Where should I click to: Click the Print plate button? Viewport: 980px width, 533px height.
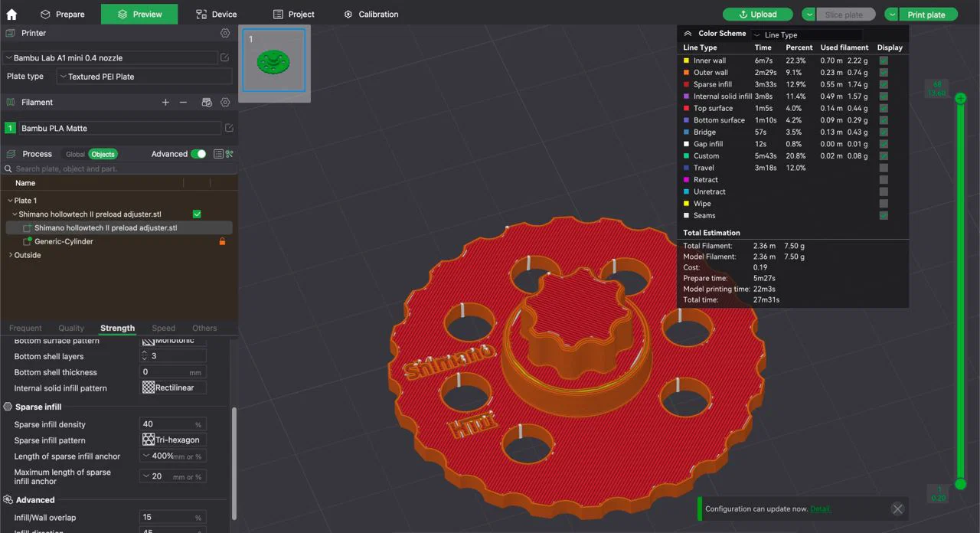click(x=928, y=15)
